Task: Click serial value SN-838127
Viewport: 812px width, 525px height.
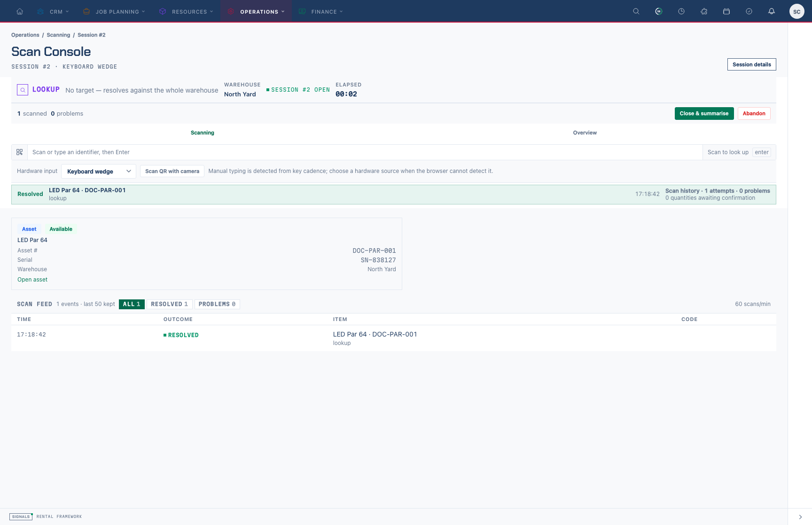Action: tap(378, 260)
